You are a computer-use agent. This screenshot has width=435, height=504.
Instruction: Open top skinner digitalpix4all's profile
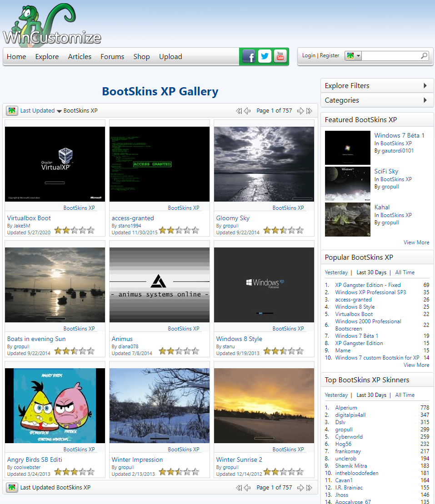point(350,415)
